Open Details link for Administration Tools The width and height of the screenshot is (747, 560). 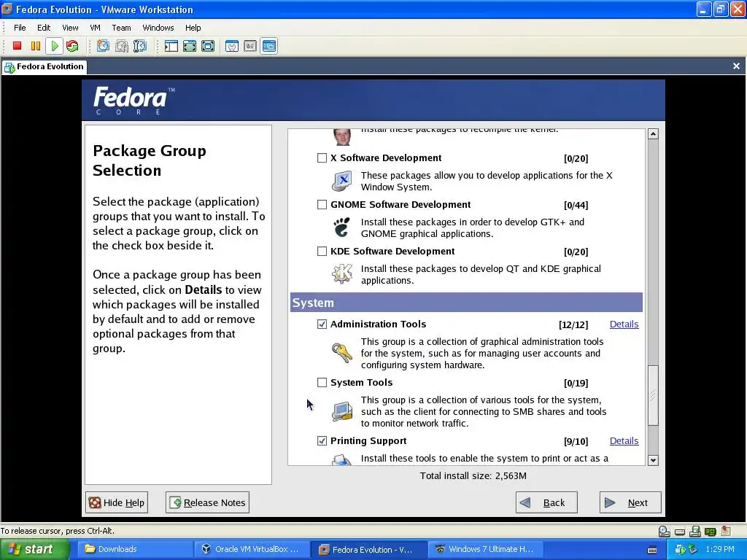point(624,324)
